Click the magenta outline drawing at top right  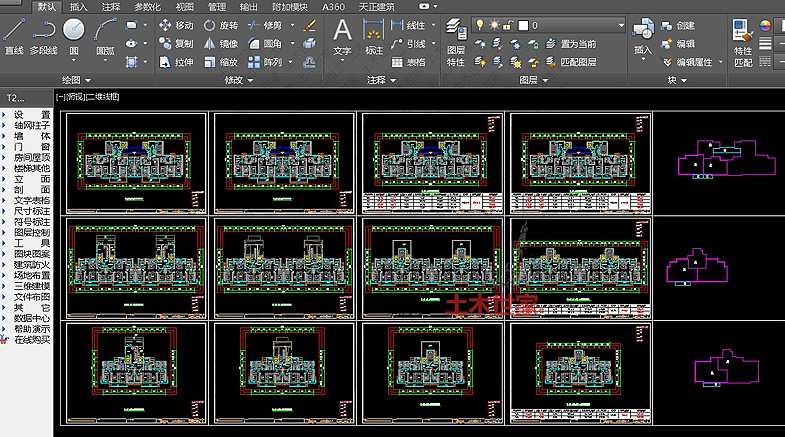(x=727, y=159)
